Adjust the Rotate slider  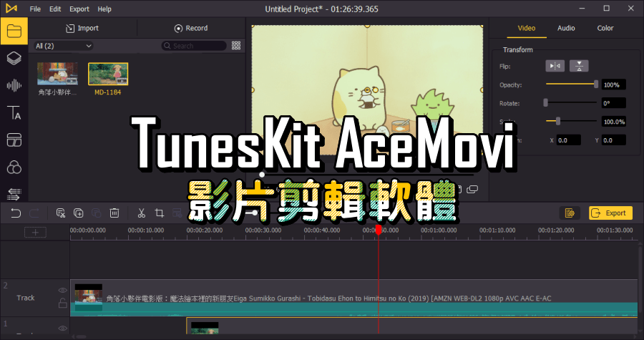pos(571,102)
